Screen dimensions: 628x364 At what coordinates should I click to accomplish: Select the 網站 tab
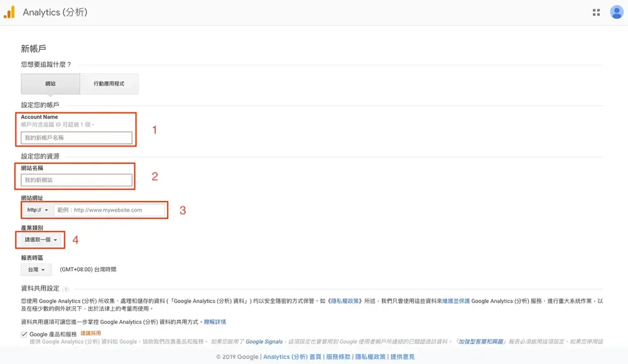[x=50, y=83]
